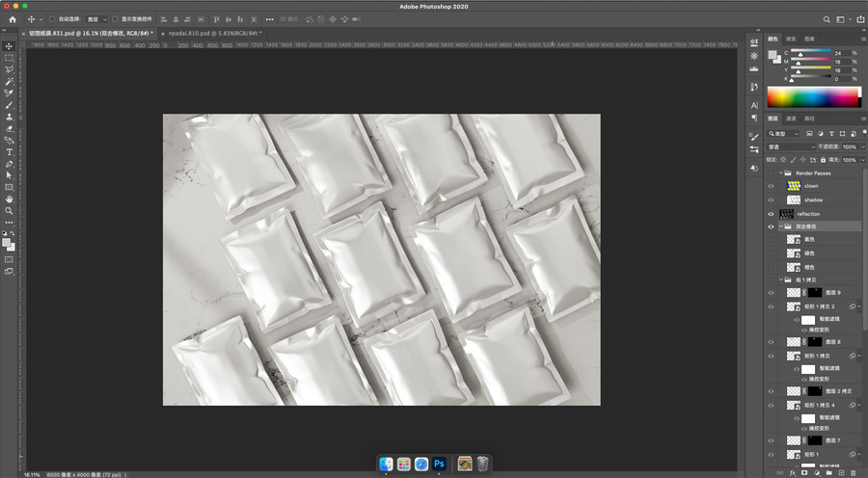Select the Move tool in the toolbox
868x478 pixels.
point(9,46)
